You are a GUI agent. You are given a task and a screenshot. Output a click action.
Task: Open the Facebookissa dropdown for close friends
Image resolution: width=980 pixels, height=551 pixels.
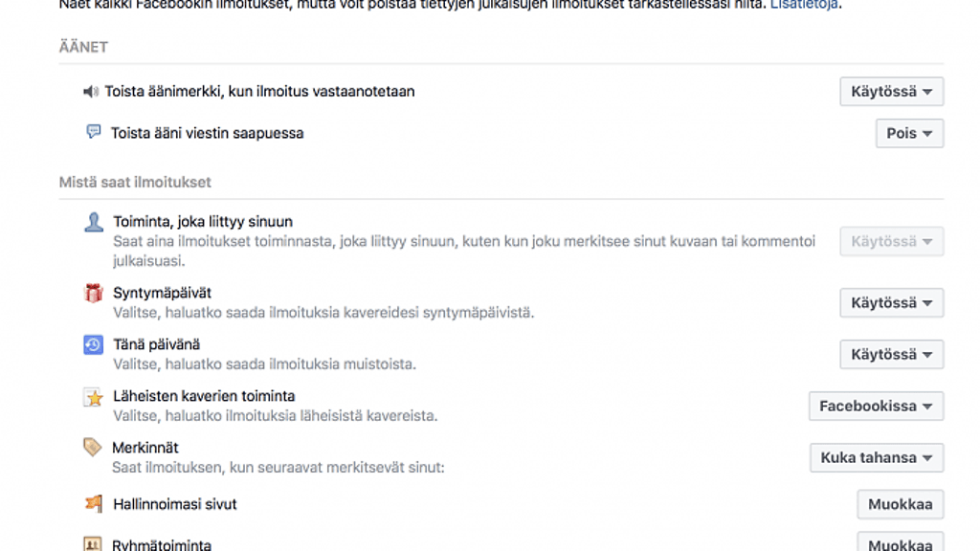876,406
